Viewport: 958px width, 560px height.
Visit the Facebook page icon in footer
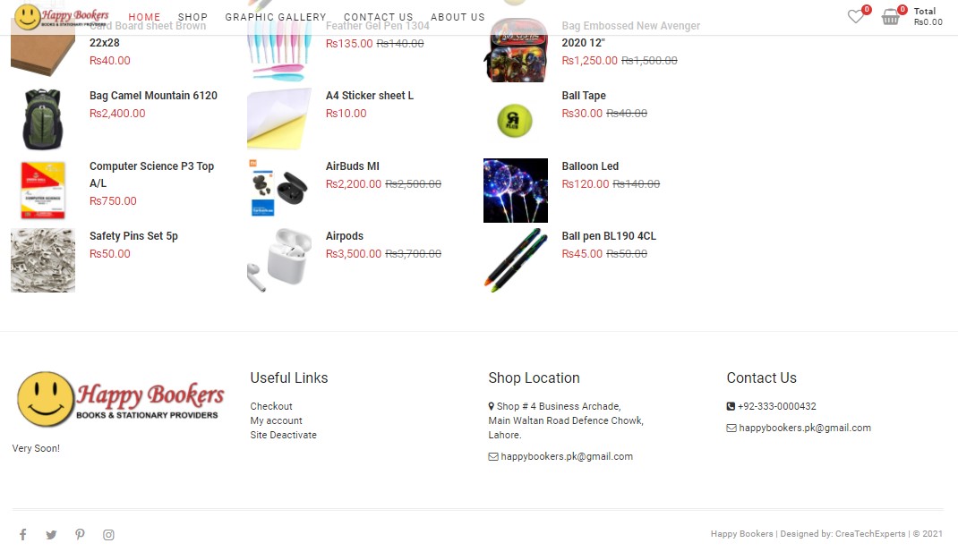pyautogui.click(x=22, y=535)
